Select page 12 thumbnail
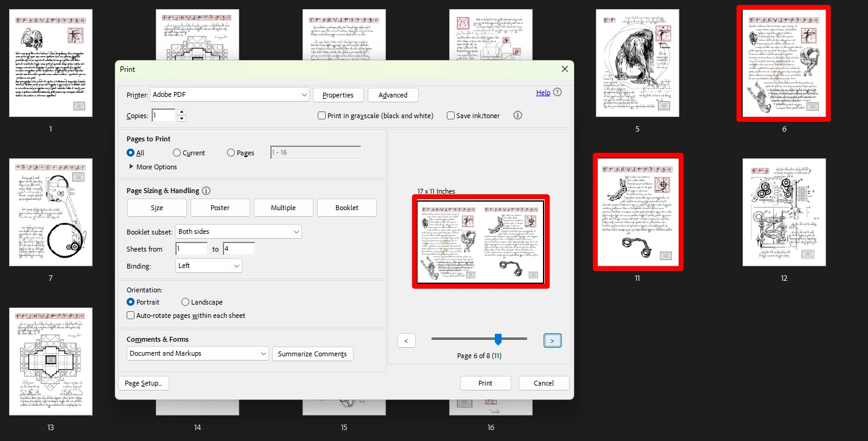This screenshot has height=441, width=868. tap(784, 212)
